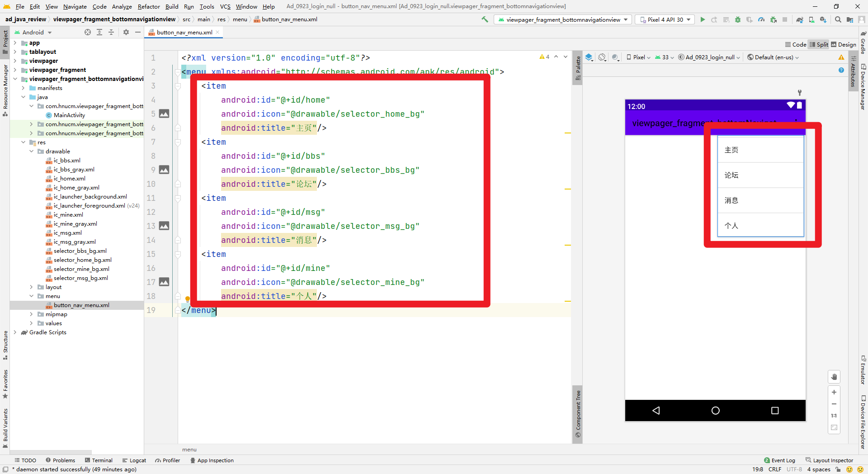Select MainActivity in the project tree
The width and height of the screenshot is (868, 474).
point(69,115)
